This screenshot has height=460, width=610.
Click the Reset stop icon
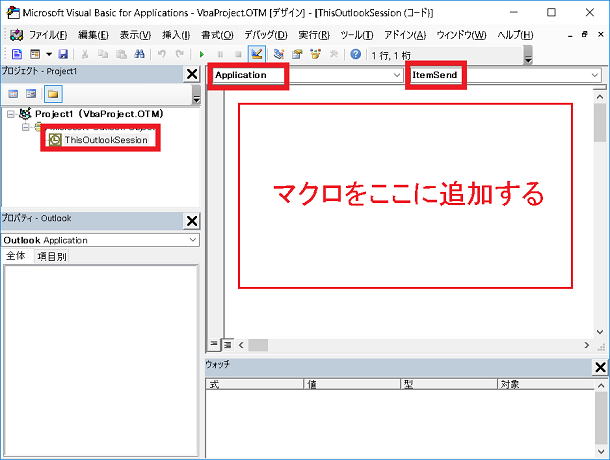[x=238, y=54]
